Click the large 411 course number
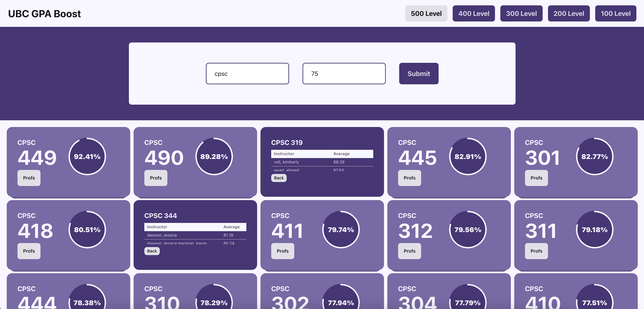Screen dimensions: 644x309 [287, 231]
